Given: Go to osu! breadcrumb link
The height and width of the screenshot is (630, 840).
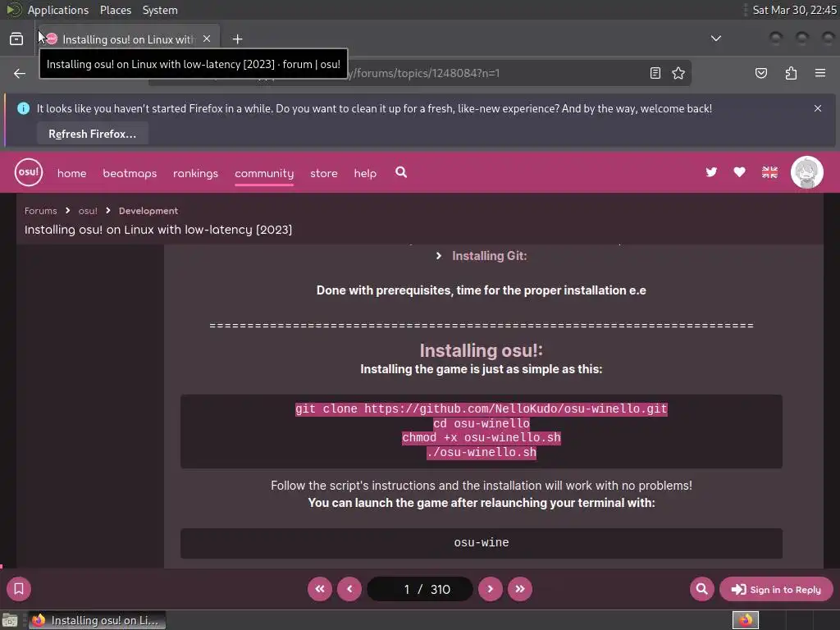Looking at the screenshot, I should point(88,211).
